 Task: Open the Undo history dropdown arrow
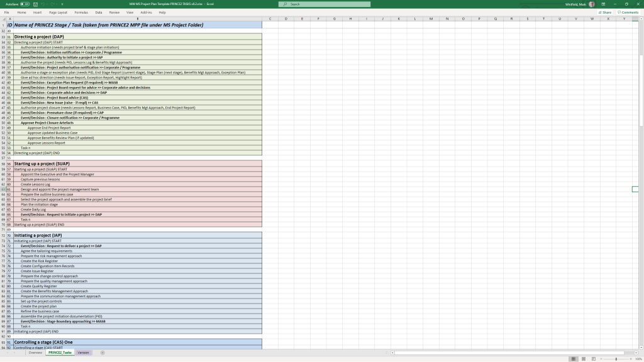click(x=47, y=4)
